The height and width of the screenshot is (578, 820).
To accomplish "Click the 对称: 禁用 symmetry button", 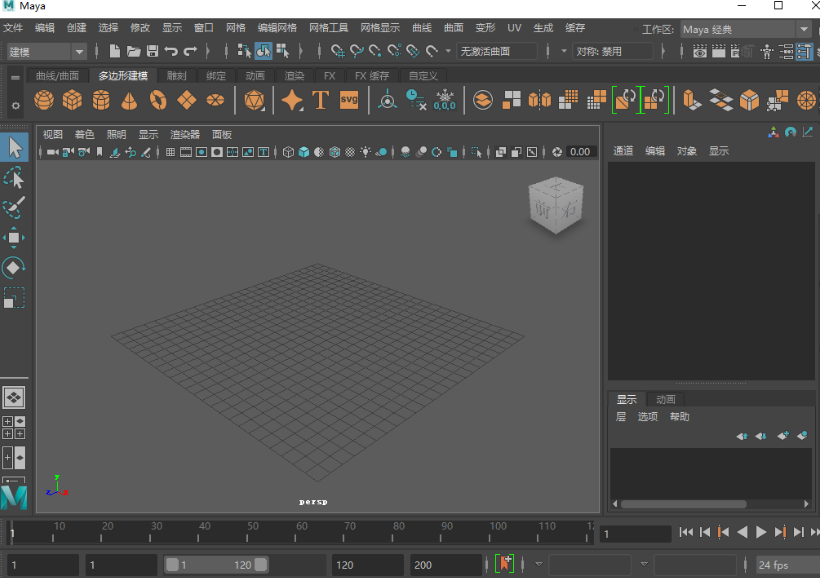I will pyautogui.click(x=613, y=51).
